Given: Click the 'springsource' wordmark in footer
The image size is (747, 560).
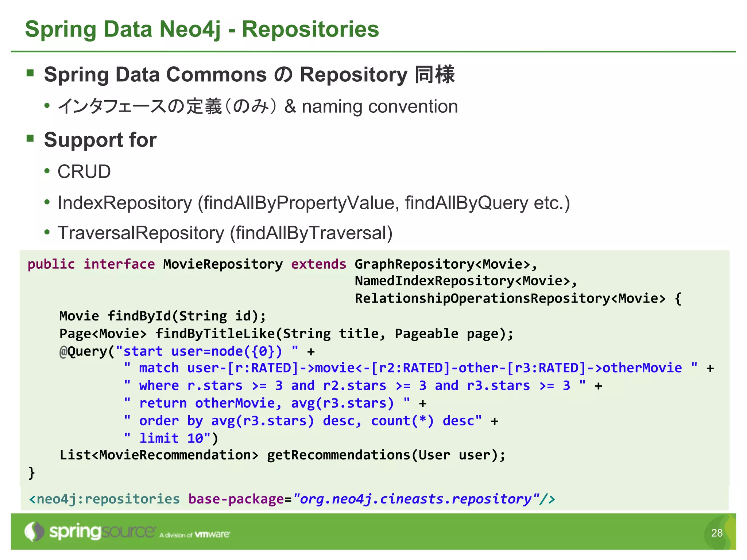Looking at the screenshot, I should 102,532.
